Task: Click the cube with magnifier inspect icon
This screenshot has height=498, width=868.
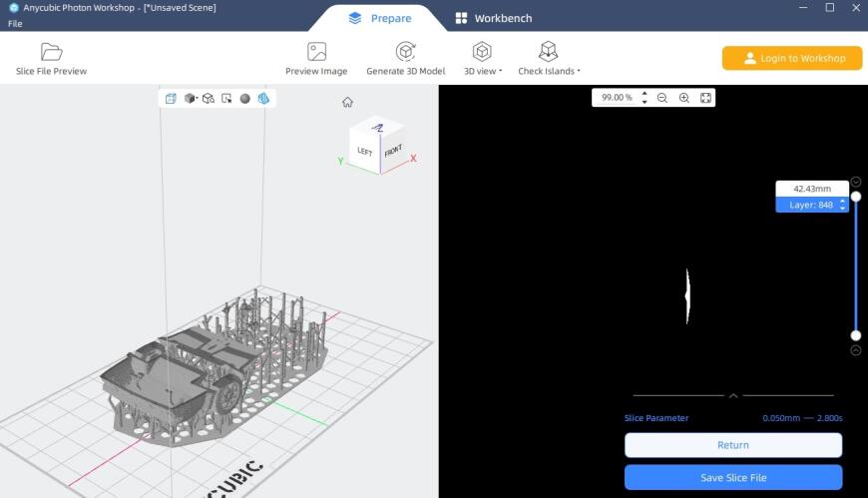Action: (209, 99)
